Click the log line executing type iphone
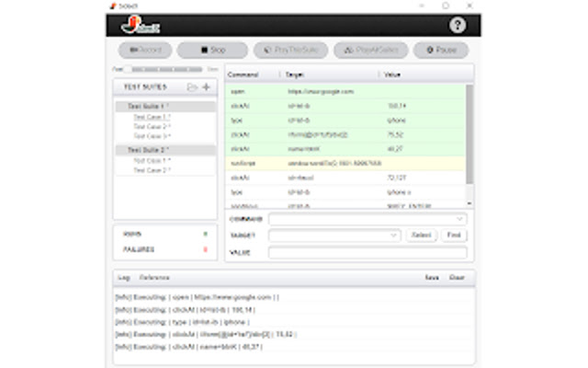This screenshot has height=368, width=588. pyautogui.click(x=182, y=322)
